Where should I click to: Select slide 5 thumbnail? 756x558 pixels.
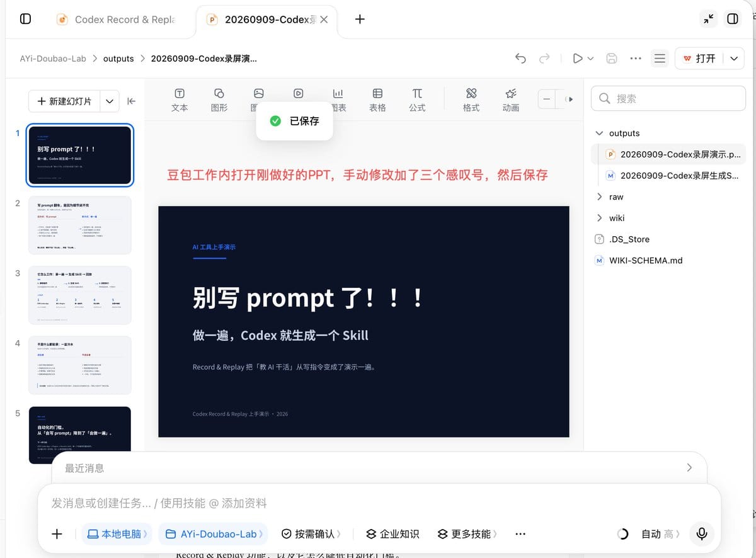(80, 435)
